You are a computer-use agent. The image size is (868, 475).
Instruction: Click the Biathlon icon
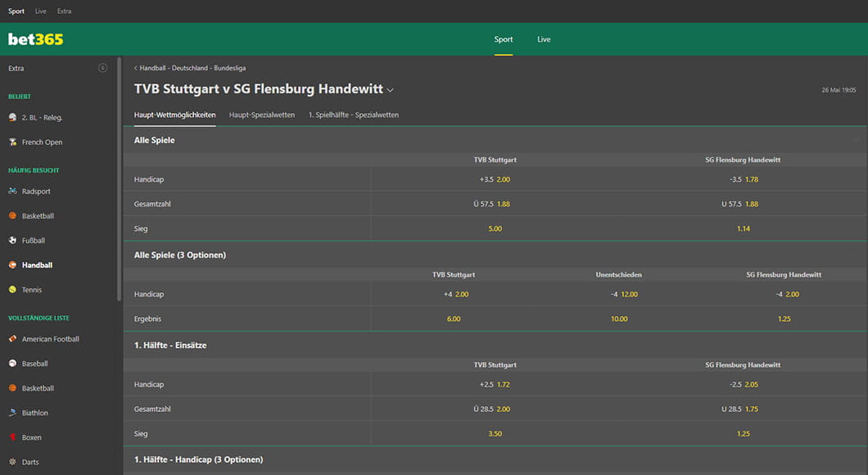pos(12,413)
